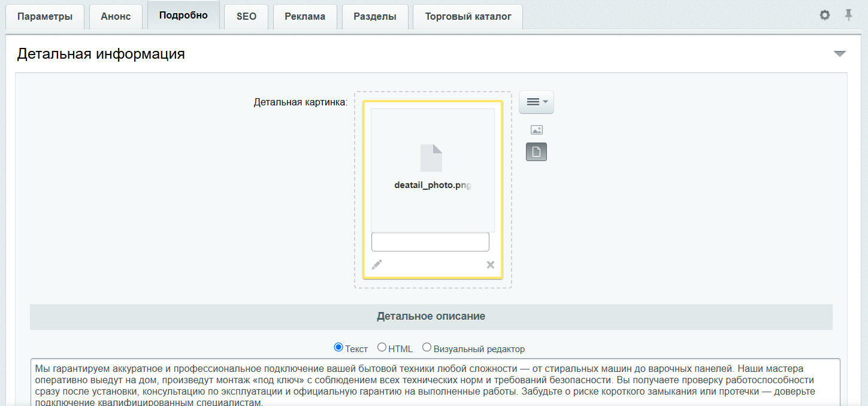Screen dimensions: 868x406
Task: Switch to the Торговый каталог tab
Action: [468, 17]
